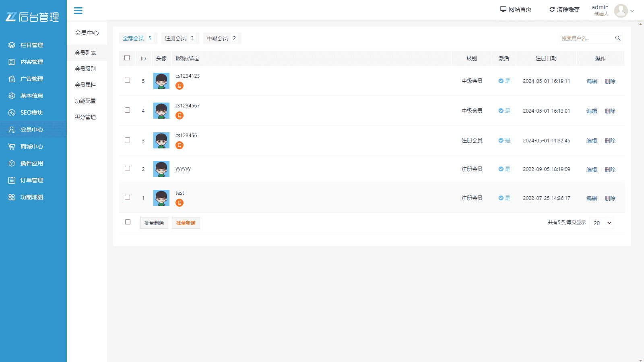Click the search magnifier icon
The height and width of the screenshot is (362, 644).
point(617,38)
